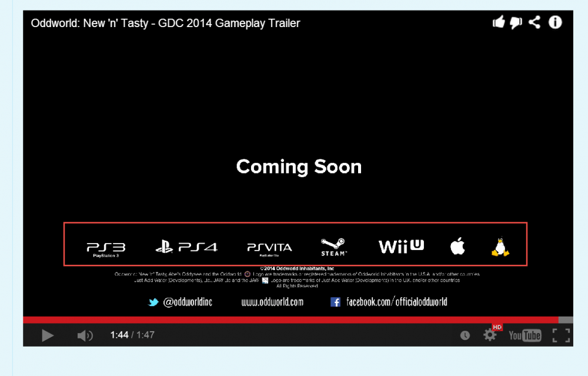This screenshot has width=588, height=376.
Task: Play the video
Action: click(47, 335)
